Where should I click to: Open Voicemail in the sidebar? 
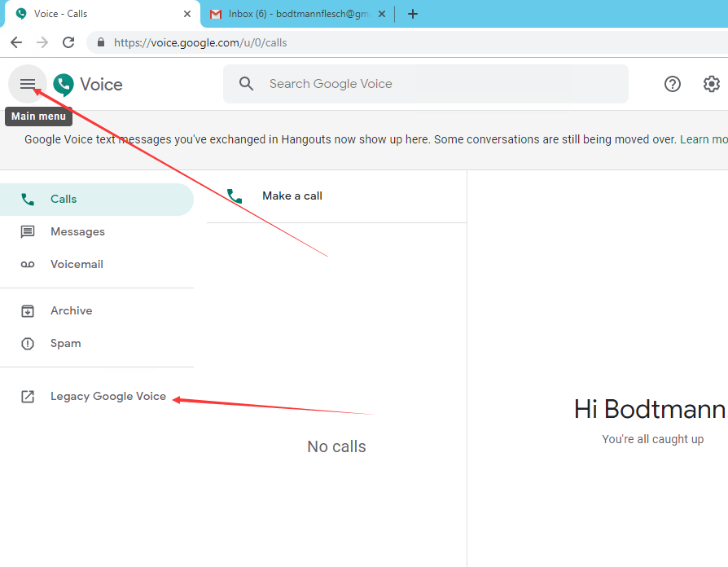(x=97, y=264)
